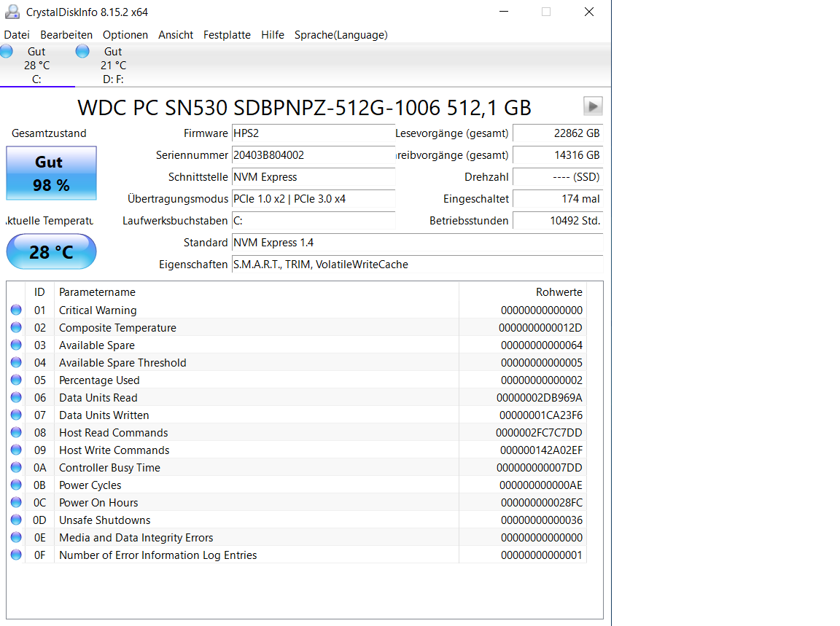Screen dimensions: 840x626
Task: Select the C: drive status orb
Action: pyautogui.click(x=7, y=52)
